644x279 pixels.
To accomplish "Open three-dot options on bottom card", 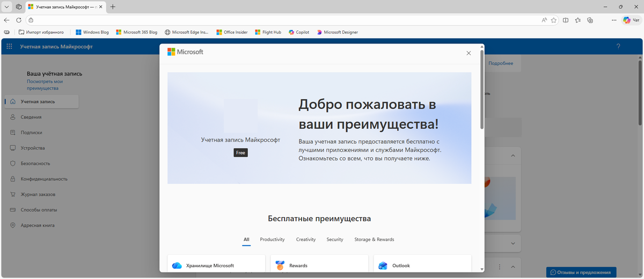I will pyautogui.click(x=500, y=267).
